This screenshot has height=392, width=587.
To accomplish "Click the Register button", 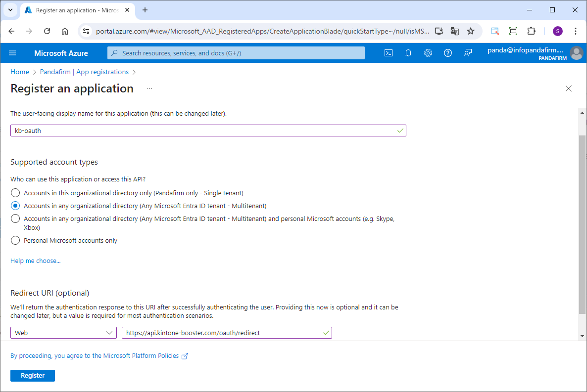I will tap(33, 376).
